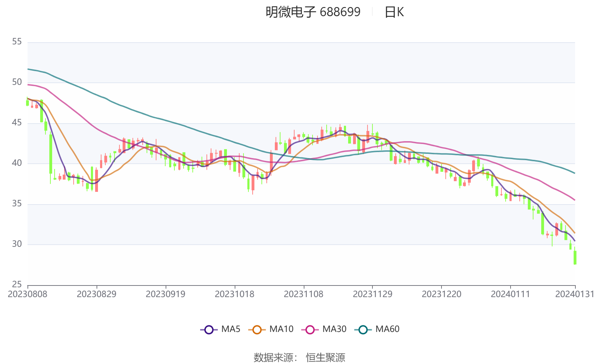The height and width of the screenshot is (364, 599).
Task: Toggle the MA10 orange legend circle
Action: [257, 330]
